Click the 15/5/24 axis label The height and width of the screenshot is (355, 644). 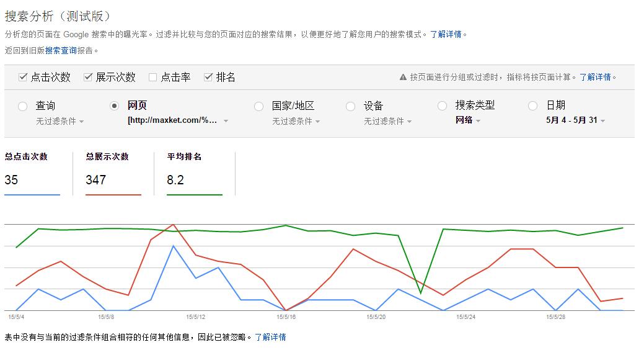point(465,317)
